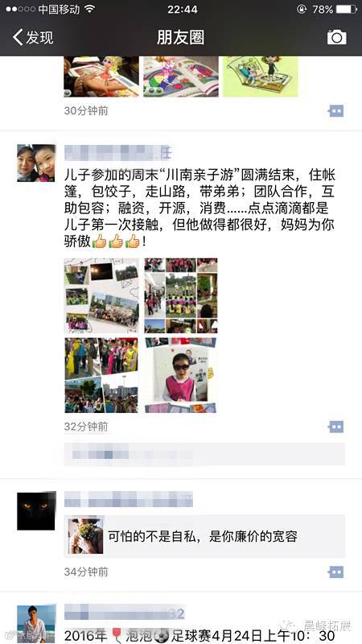Open first cartoon image thumbnail at top

[x=101, y=76]
